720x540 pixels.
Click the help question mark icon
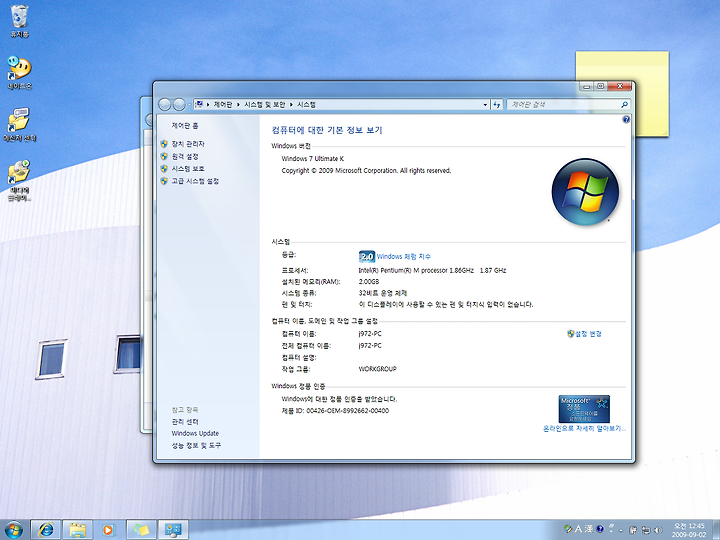click(626, 119)
